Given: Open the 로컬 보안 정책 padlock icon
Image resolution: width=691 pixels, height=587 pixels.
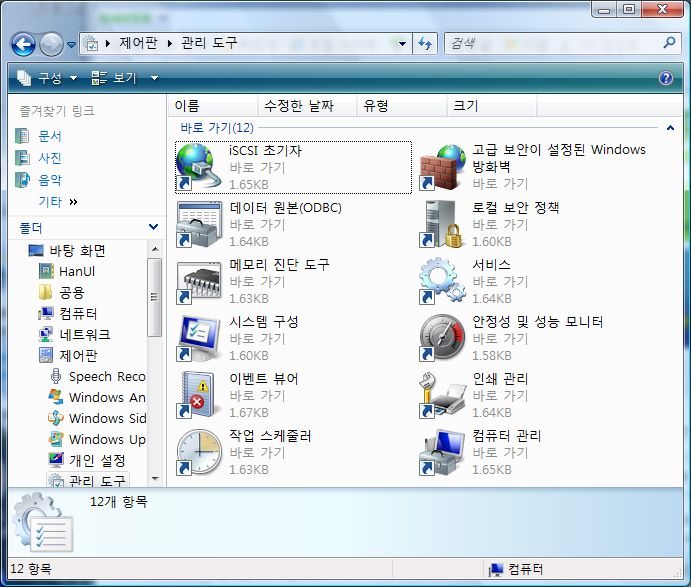Looking at the screenshot, I should (441, 224).
